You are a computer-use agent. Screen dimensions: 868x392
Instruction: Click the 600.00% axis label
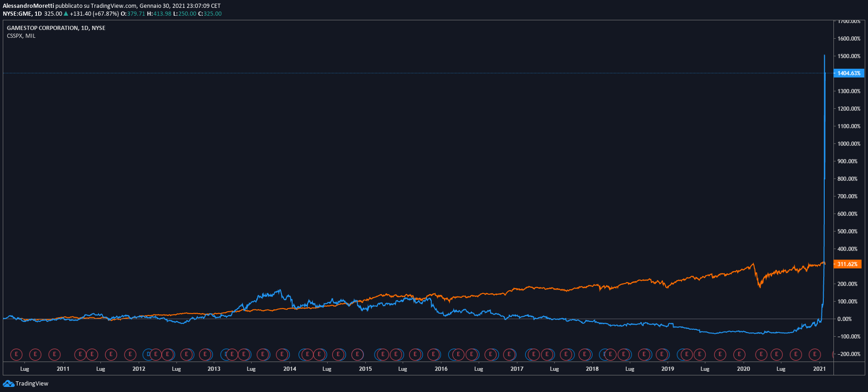point(847,214)
